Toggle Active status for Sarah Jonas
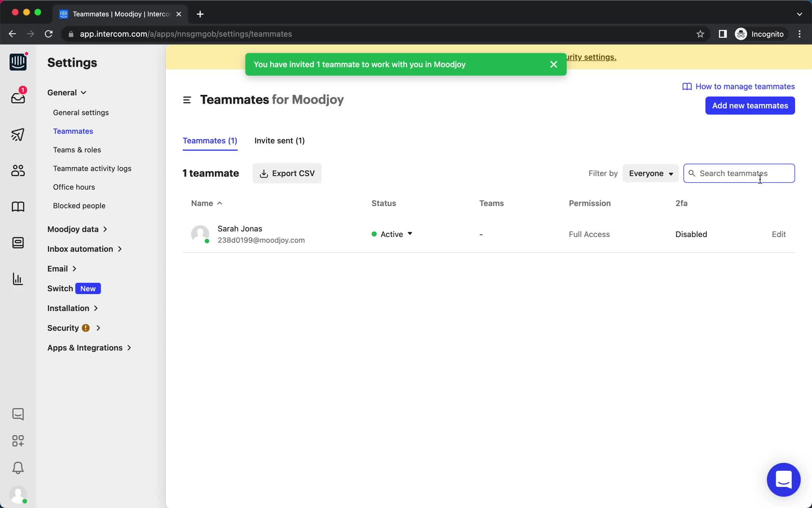Viewport: 812px width, 508px height. click(x=392, y=234)
